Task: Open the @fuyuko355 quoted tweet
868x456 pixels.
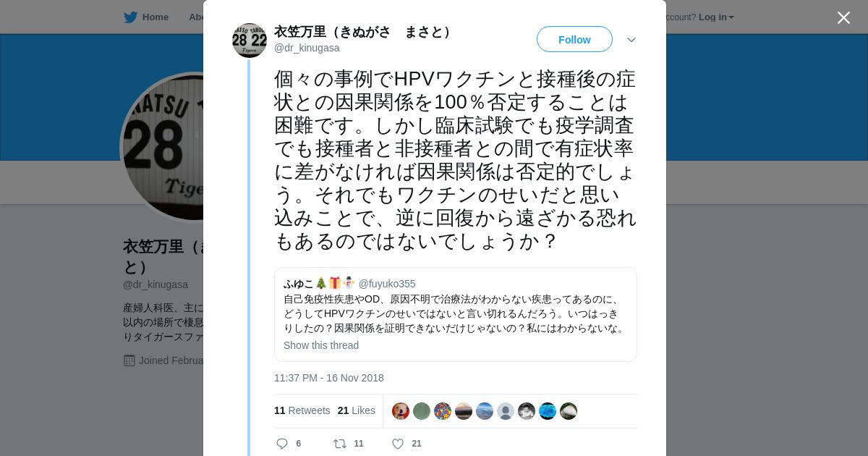Action: coord(456,314)
